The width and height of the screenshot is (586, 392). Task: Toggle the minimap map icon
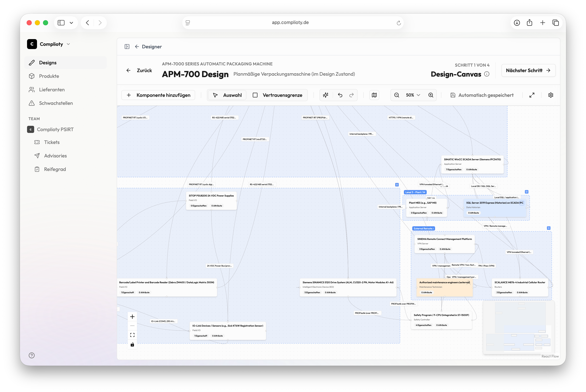click(x=374, y=95)
